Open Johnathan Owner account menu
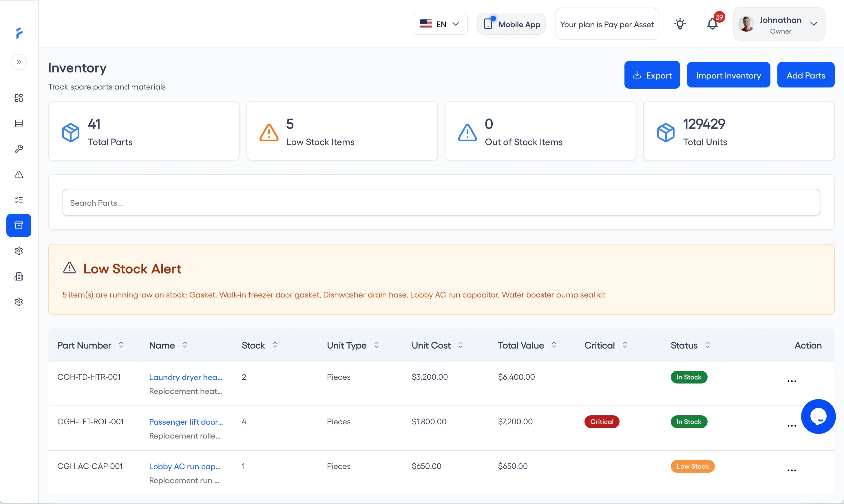 (779, 24)
